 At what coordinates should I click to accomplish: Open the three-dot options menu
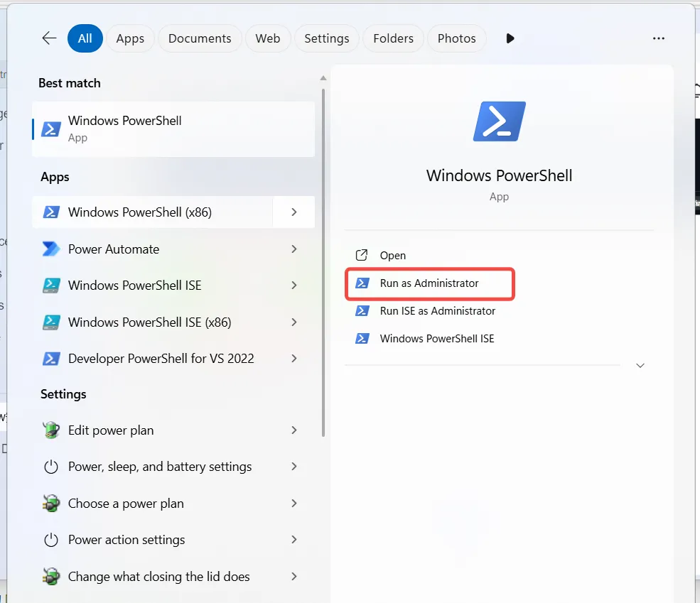tap(659, 38)
